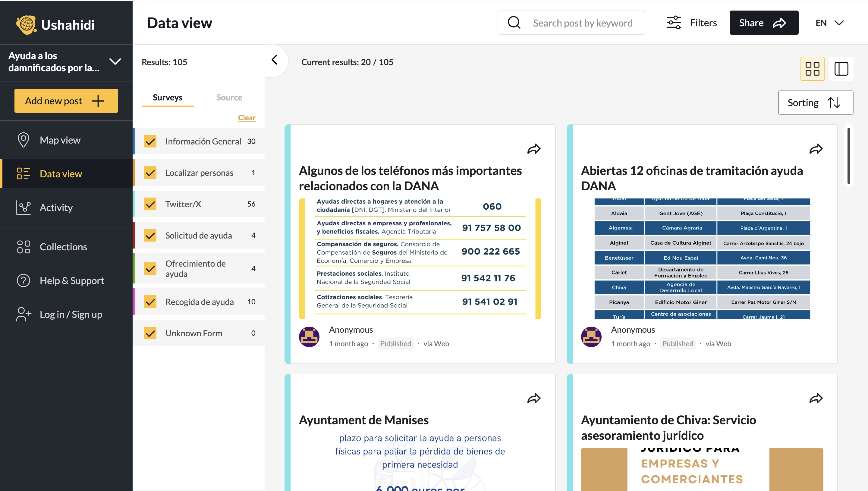Open Activity from sidebar

tap(66, 207)
